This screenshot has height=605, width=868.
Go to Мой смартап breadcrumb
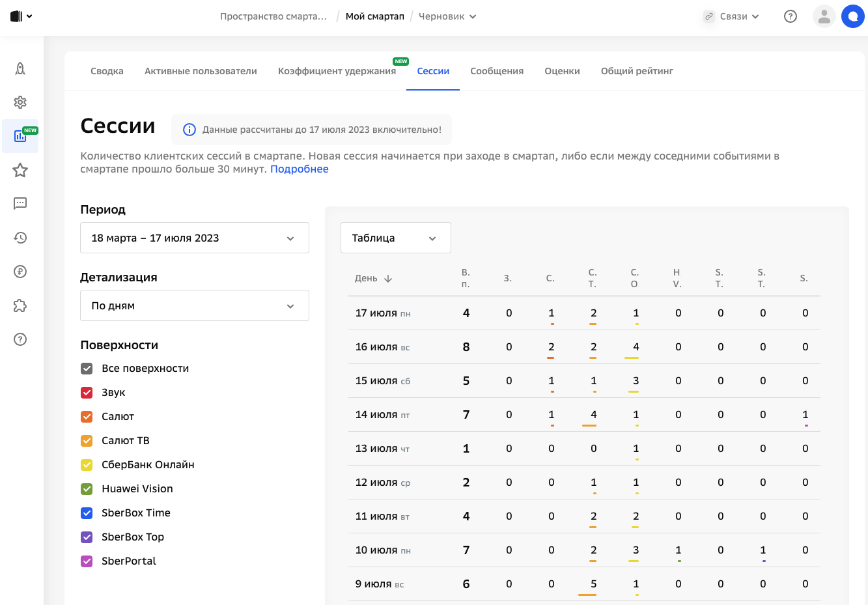click(x=375, y=16)
